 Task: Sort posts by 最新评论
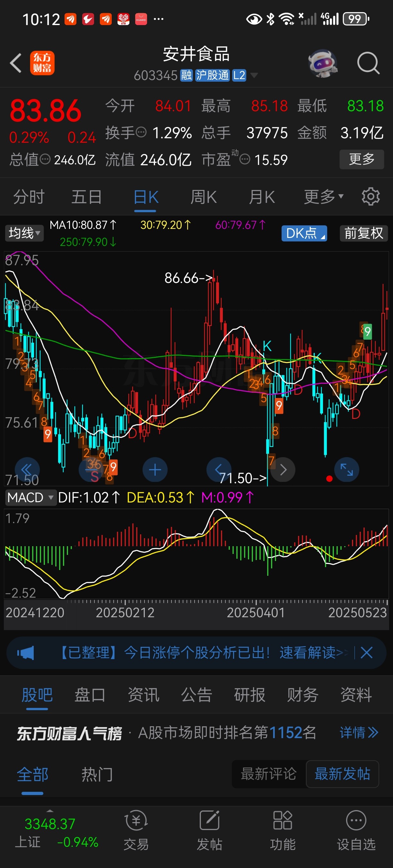coord(268,774)
